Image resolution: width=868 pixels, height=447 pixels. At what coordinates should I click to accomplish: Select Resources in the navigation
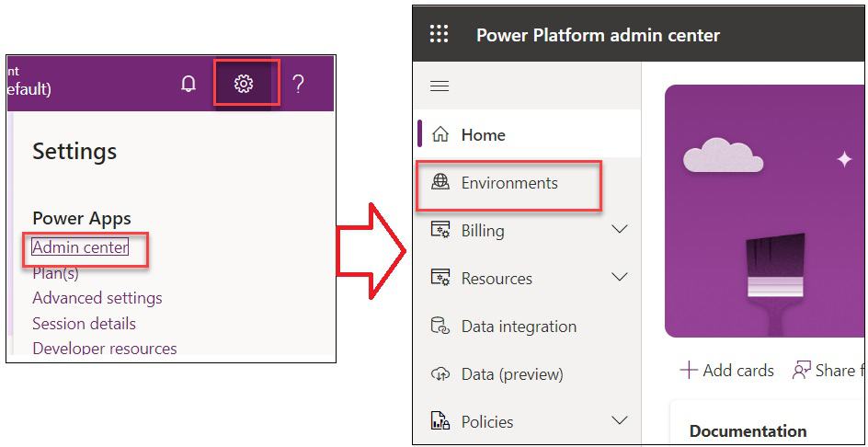click(529, 278)
